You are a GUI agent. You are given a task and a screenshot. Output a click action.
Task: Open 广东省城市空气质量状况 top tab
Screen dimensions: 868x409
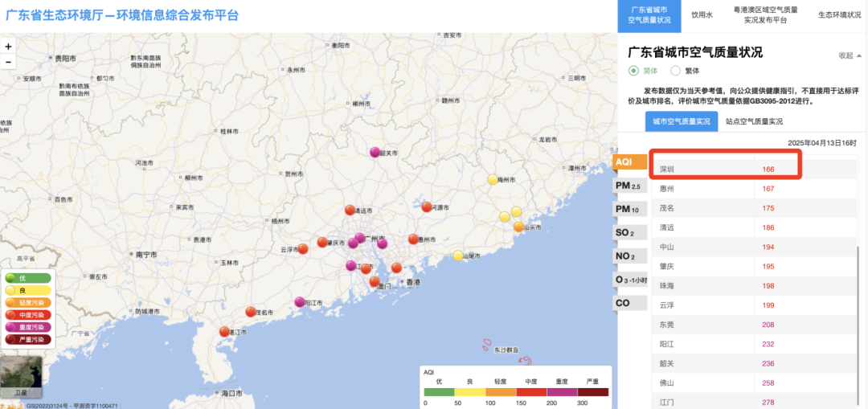click(649, 15)
